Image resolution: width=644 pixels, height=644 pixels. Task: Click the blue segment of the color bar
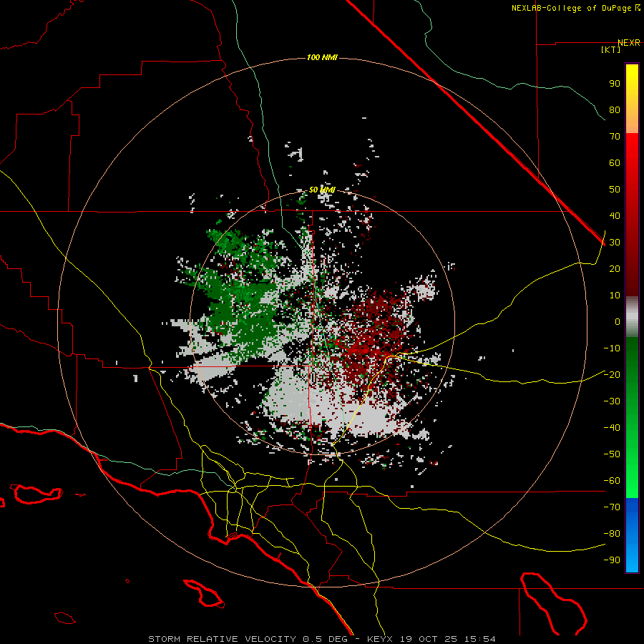pyautogui.click(x=632, y=534)
